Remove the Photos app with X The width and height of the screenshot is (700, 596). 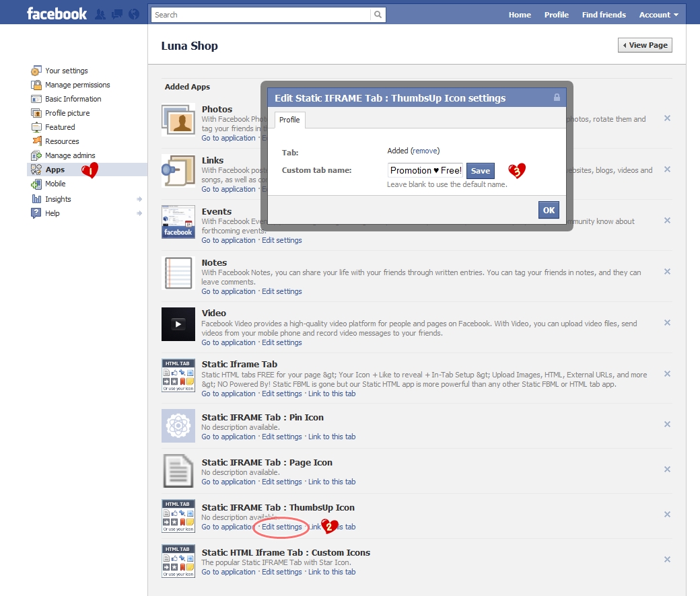tap(668, 118)
